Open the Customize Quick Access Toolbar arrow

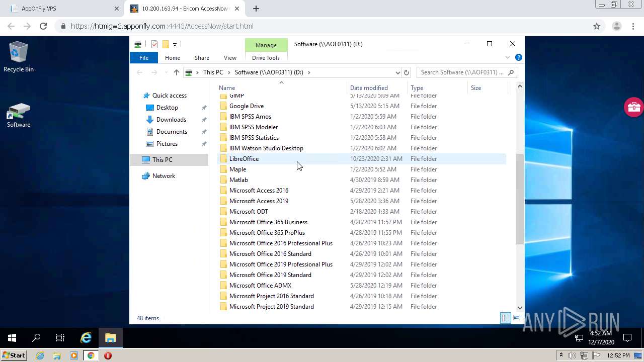coord(175,44)
